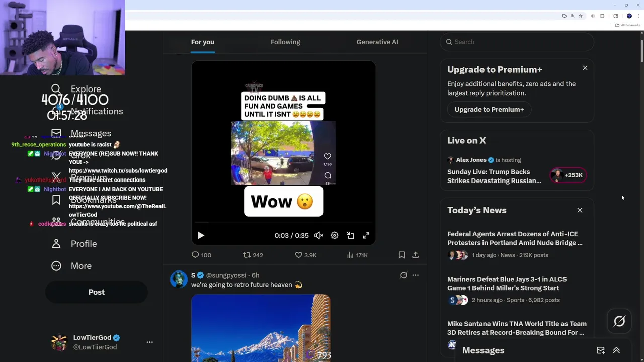Click the Install app icon in address bar
The width and height of the screenshot is (644, 362).
point(564,16)
